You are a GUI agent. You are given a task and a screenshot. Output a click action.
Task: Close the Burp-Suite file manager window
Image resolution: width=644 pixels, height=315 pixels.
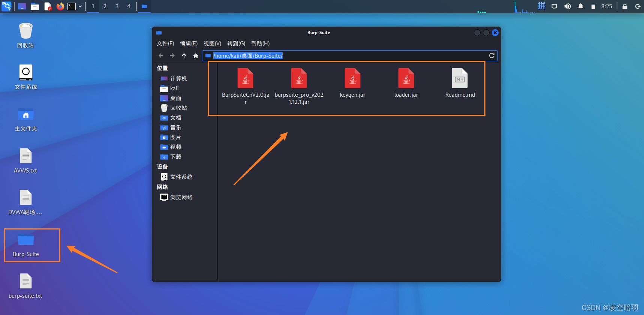495,33
